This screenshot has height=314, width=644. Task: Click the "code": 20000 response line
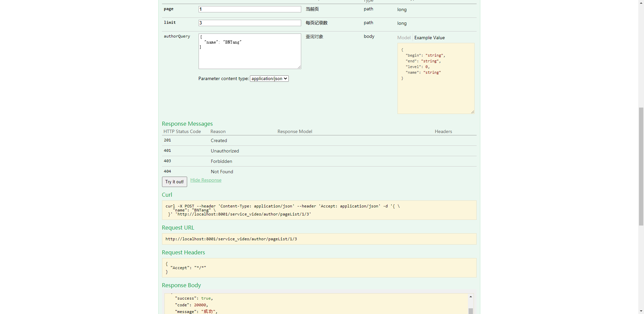[191, 305]
